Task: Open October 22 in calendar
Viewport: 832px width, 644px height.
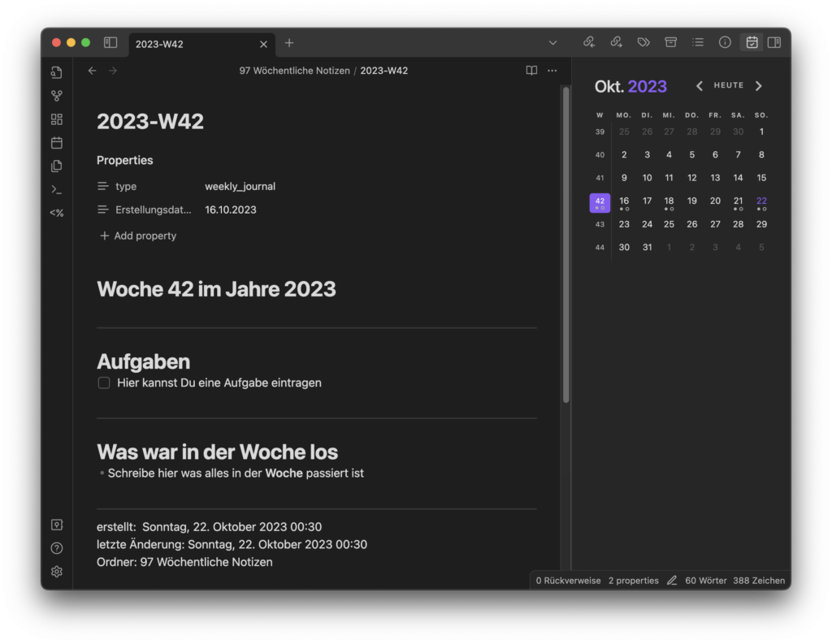Action: (x=761, y=201)
